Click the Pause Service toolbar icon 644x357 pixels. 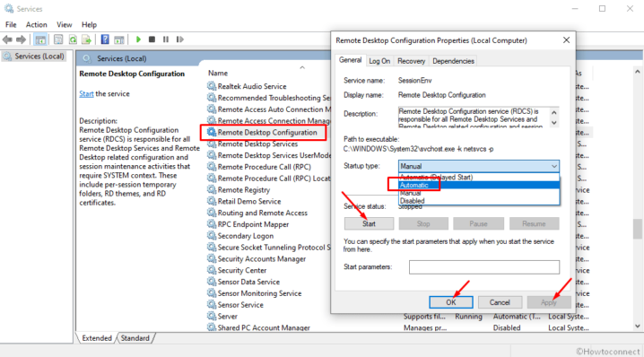(166, 39)
